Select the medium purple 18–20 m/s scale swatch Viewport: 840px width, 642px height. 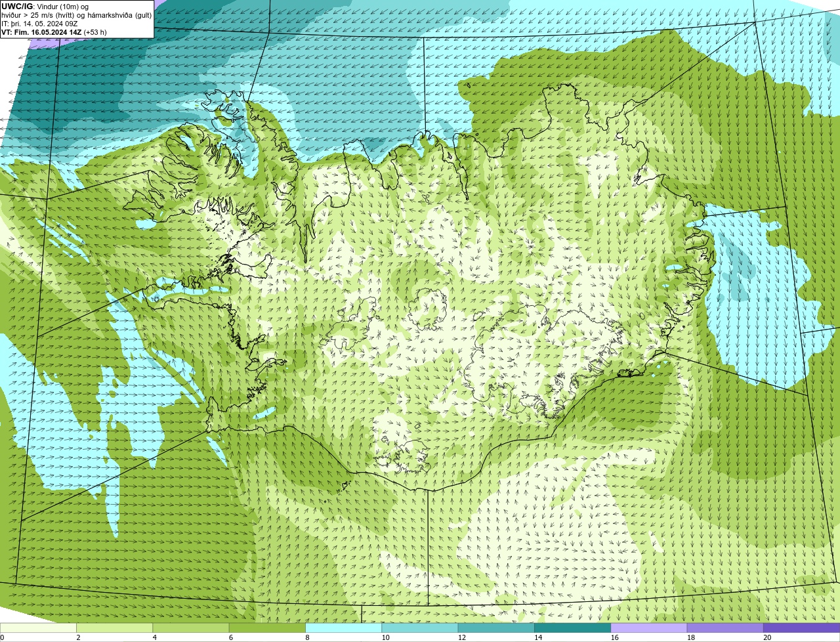click(725, 628)
